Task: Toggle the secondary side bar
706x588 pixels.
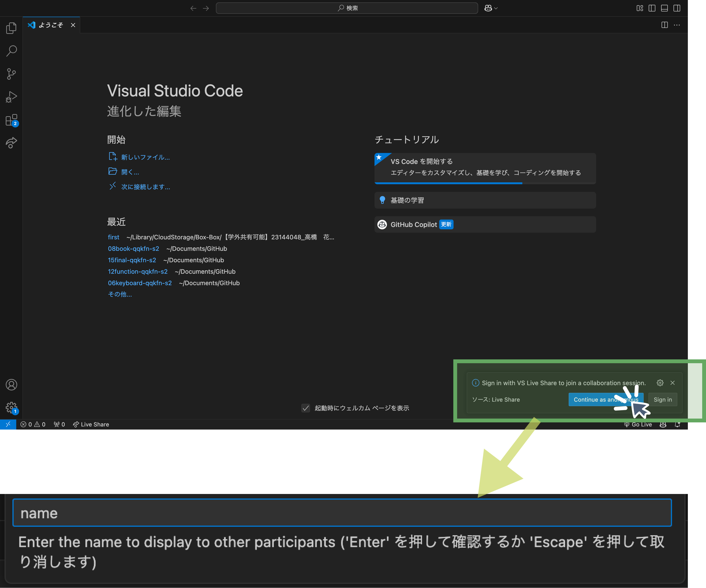Action: 677,8
